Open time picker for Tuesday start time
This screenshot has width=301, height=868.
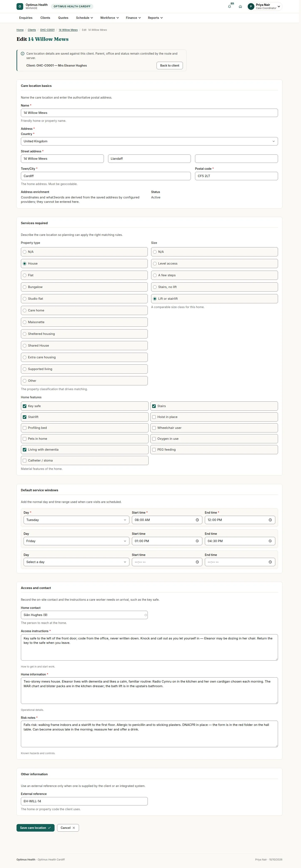197,520
